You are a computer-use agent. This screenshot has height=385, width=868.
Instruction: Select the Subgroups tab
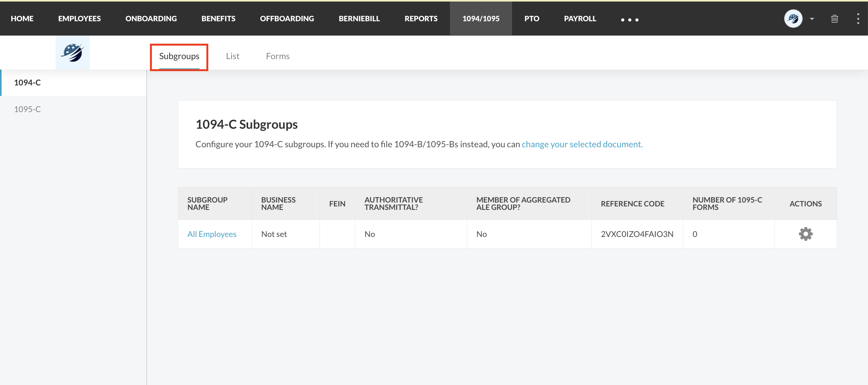pyautogui.click(x=179, y=56)
